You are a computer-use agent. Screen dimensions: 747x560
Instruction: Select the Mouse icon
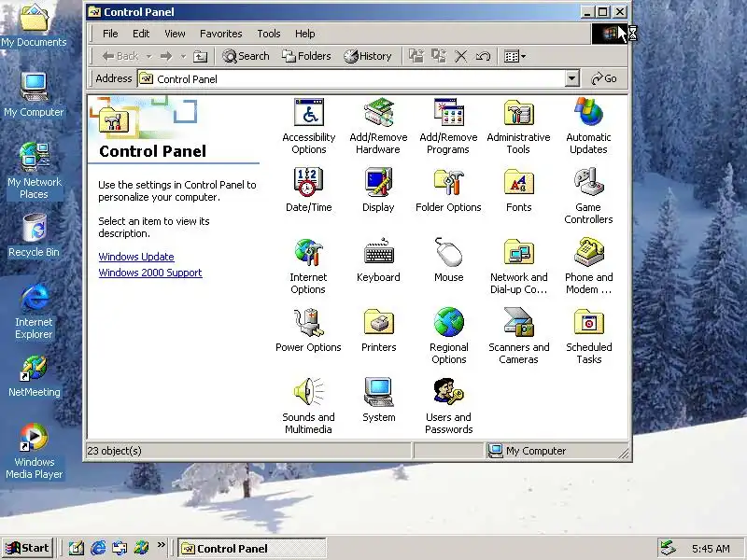[x=448, y=252]
